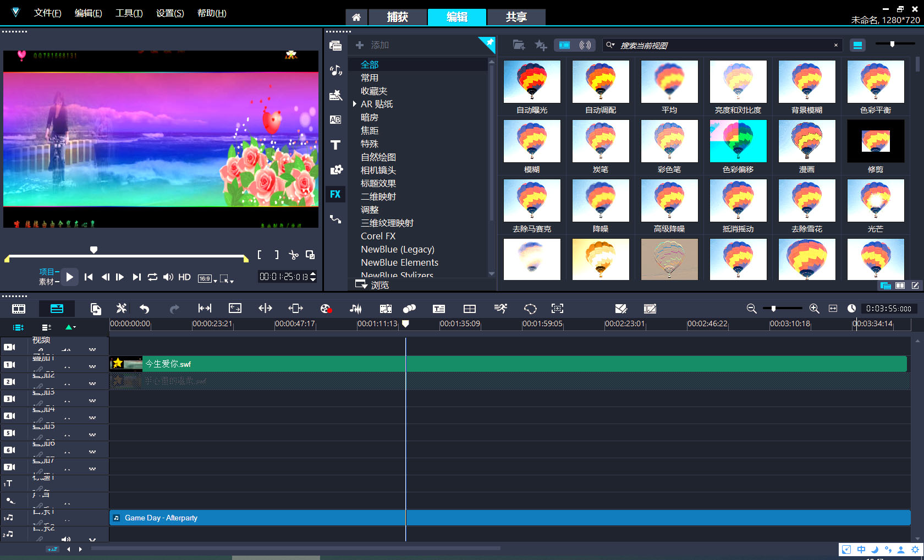This screenshot has width=924, height=560.
Task: Switch to the 捕获 workspace tab
Action: 397,17
